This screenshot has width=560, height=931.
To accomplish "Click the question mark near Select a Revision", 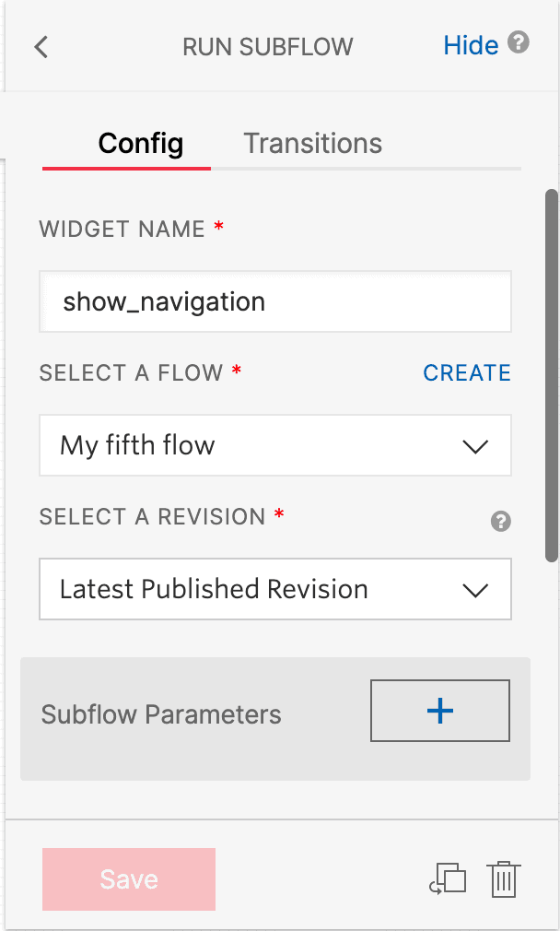I will [x=501, y=522].
